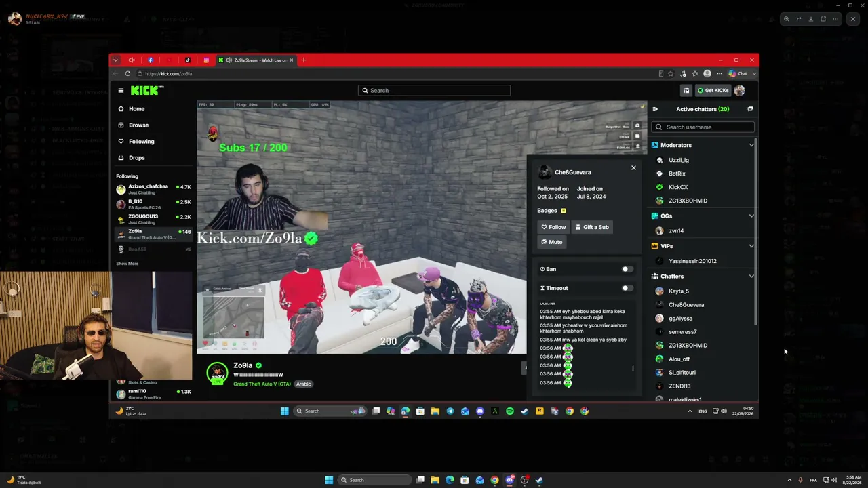Screen dimensions: 868x488
Task: Select moderator KickCX
Action: [x=677, y=187]
